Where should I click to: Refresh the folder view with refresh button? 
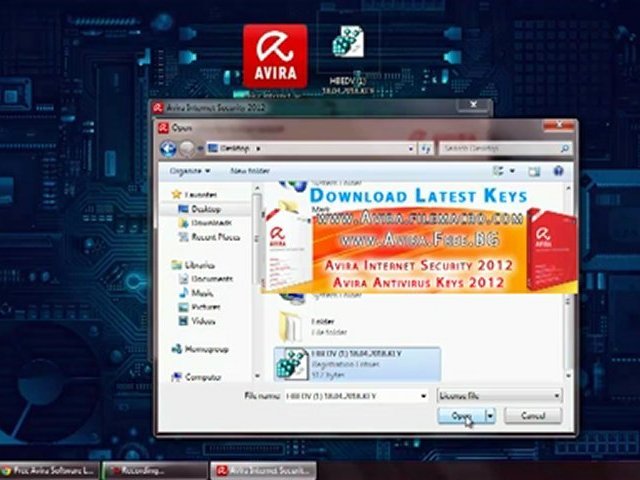[x=426, y=149]
